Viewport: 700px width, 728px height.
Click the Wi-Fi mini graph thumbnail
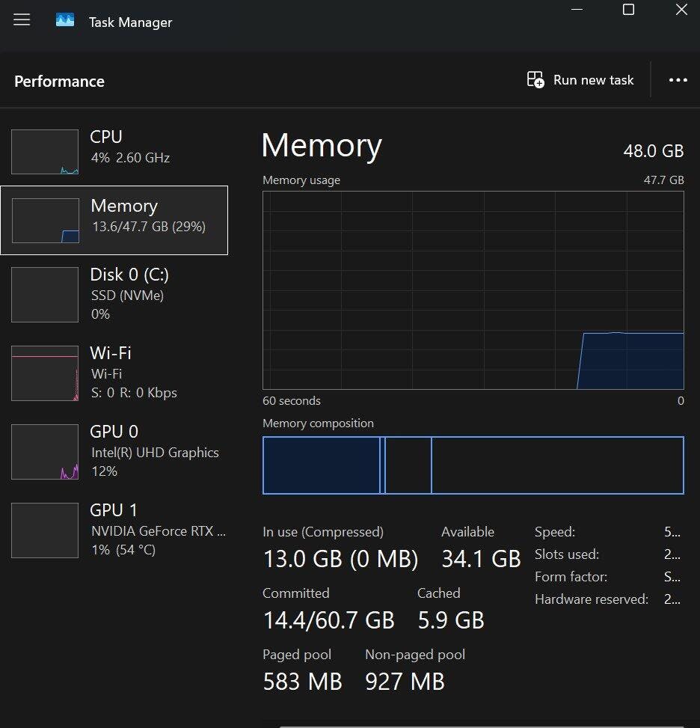pyautogui.click(x=45, y=373)
